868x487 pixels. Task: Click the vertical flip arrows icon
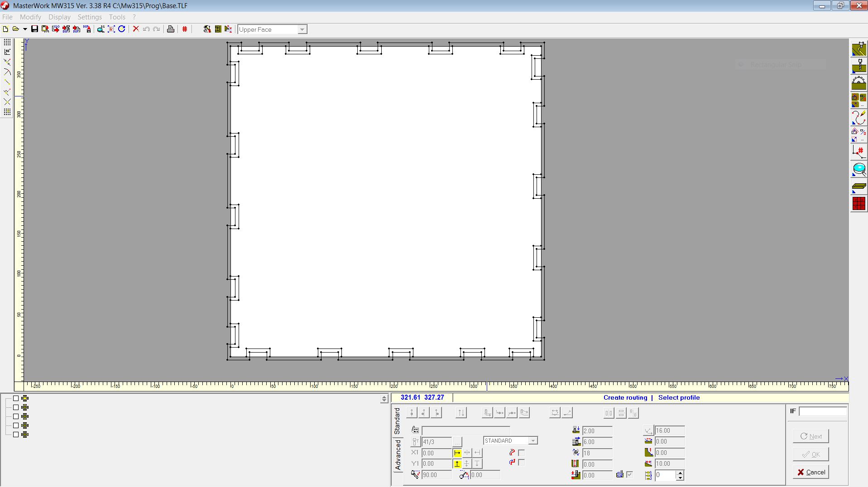coord(461,413)
